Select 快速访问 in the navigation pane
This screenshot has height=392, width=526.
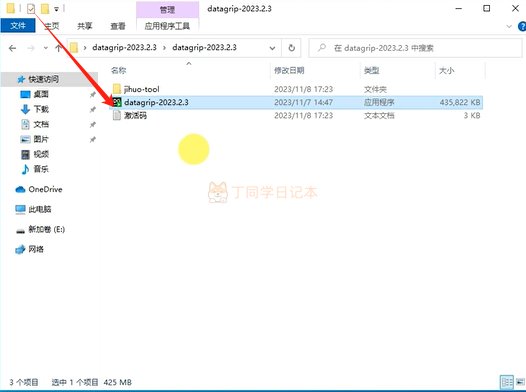click(x=44, y=79)
